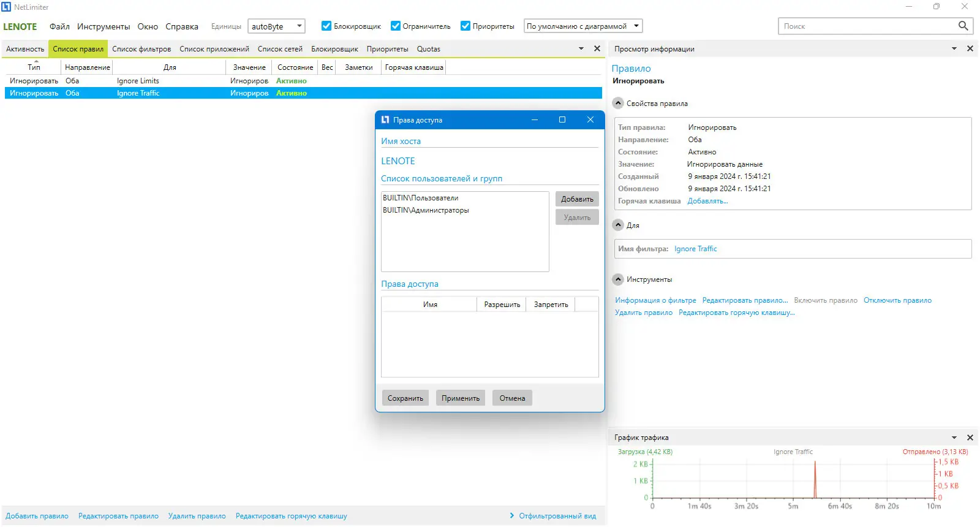Viewport: 980px width, 527px height.
Task: Click the search magnifier icon
Action: click(x=963, y=26)
